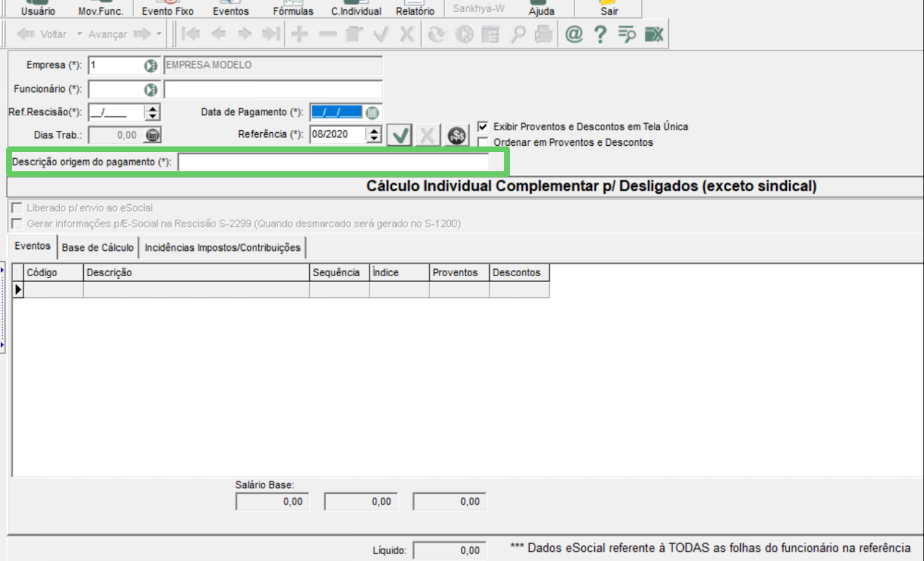Expand the Avançar history dropdown arrow
This screenshot has width=924, height=561.
tap(159, 34)
